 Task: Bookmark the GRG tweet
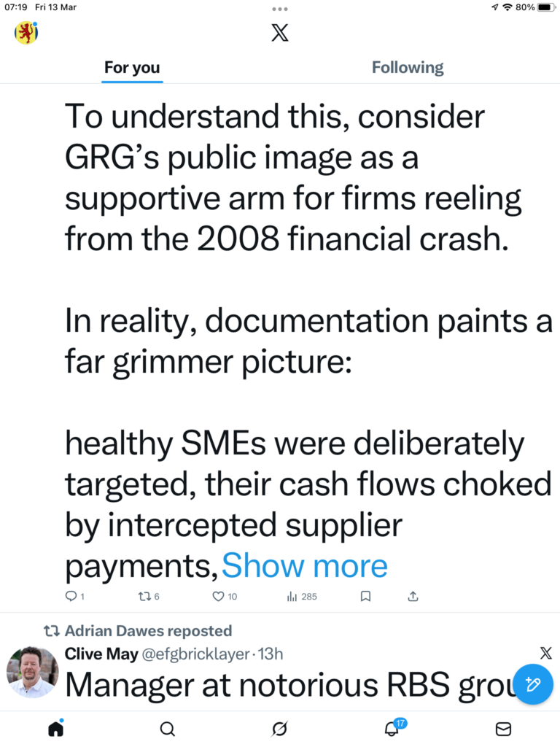366,596
